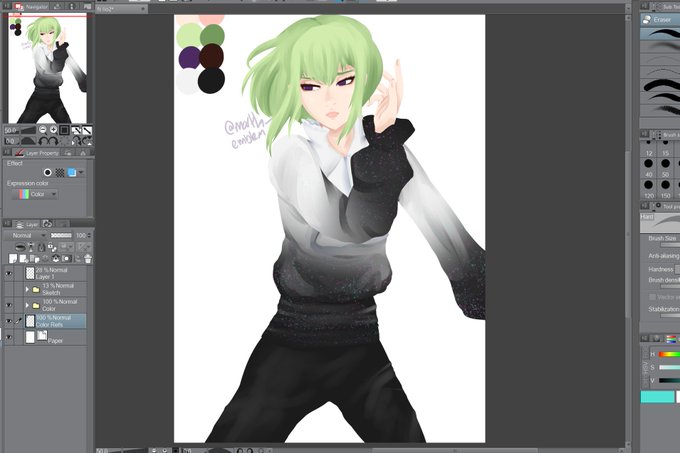Select the thick black brush stroke preset
The image size is (680, 453).
pos(660,85)
